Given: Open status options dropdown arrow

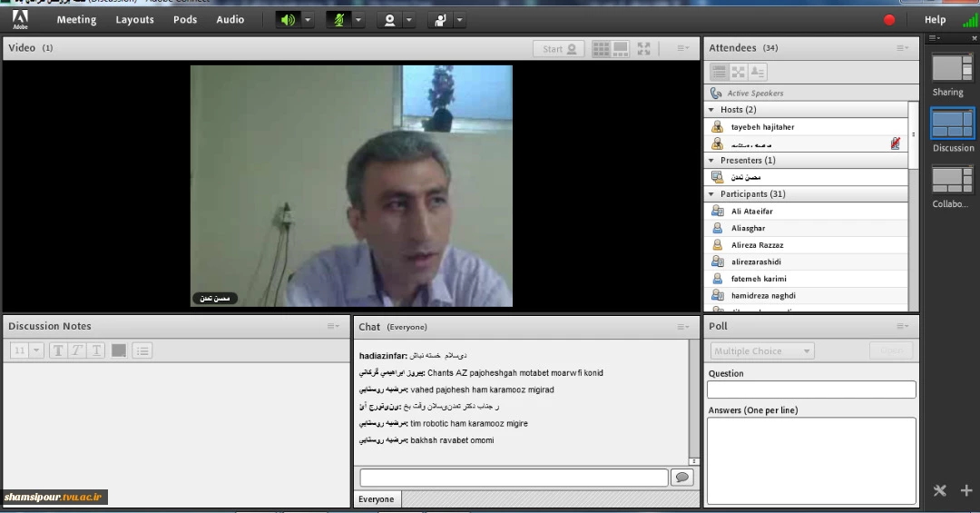Looking at the screenshot, I should (459, 20).
